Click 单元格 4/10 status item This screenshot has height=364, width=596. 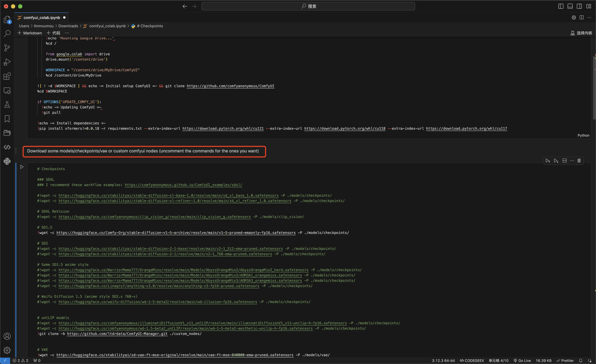498,360
